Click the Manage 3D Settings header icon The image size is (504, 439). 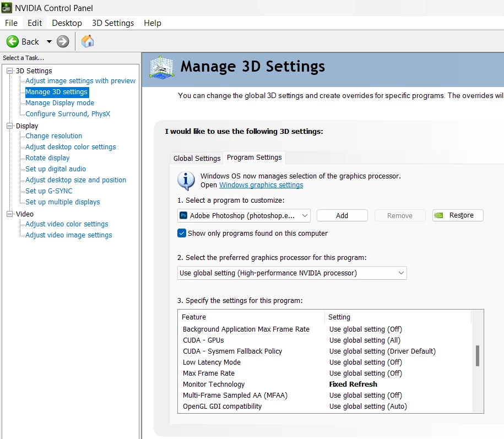tap(162, 67)
